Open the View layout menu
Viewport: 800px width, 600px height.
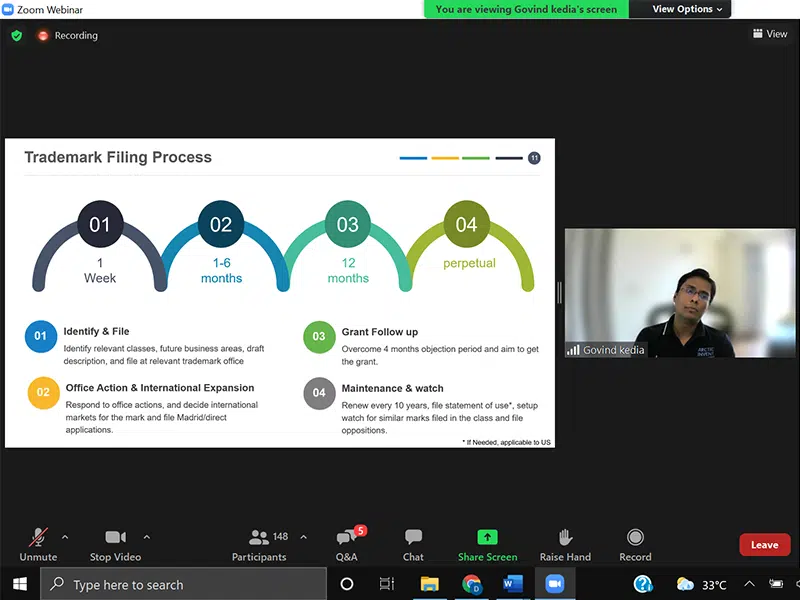(770, 34)
